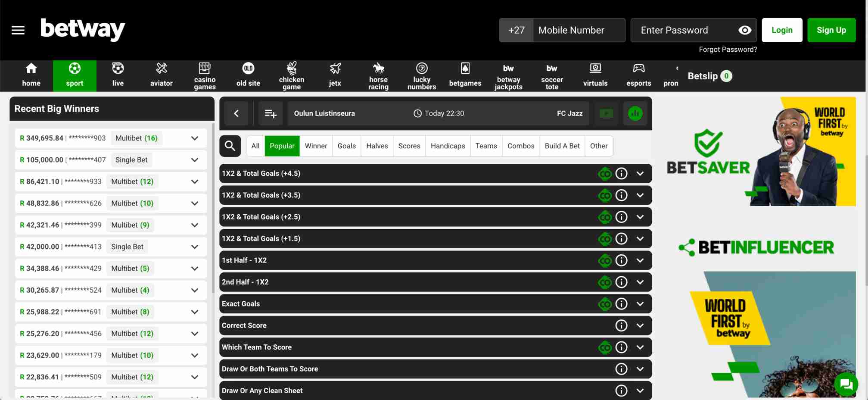Show info for Correct Score market
The image size is (868, 400).
click(x=621, y=325)
